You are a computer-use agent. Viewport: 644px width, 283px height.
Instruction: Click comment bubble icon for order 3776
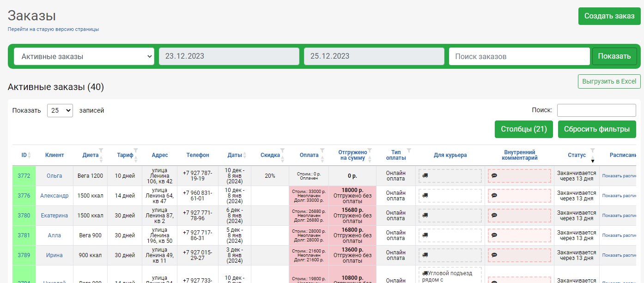pos(494,196)
